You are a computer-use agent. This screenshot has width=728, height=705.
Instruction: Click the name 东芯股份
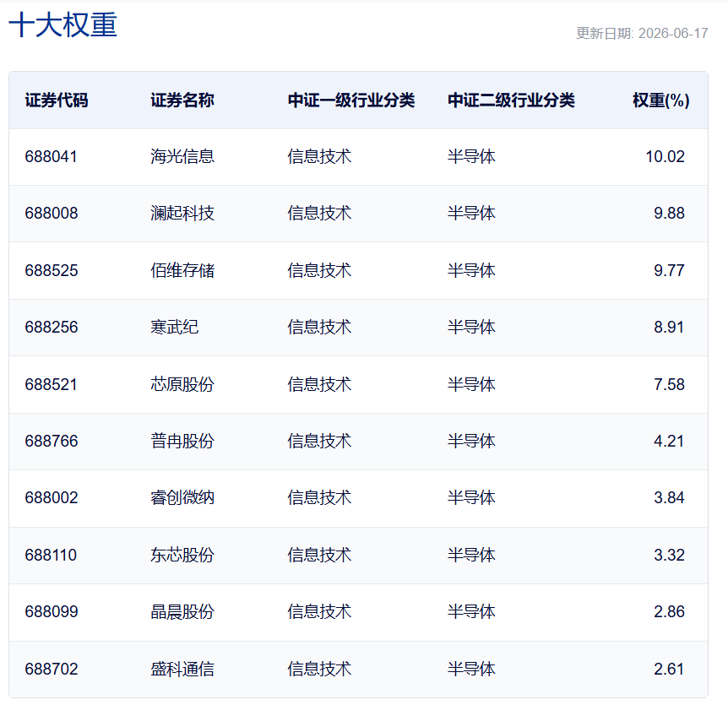click(x=182, y=555)
